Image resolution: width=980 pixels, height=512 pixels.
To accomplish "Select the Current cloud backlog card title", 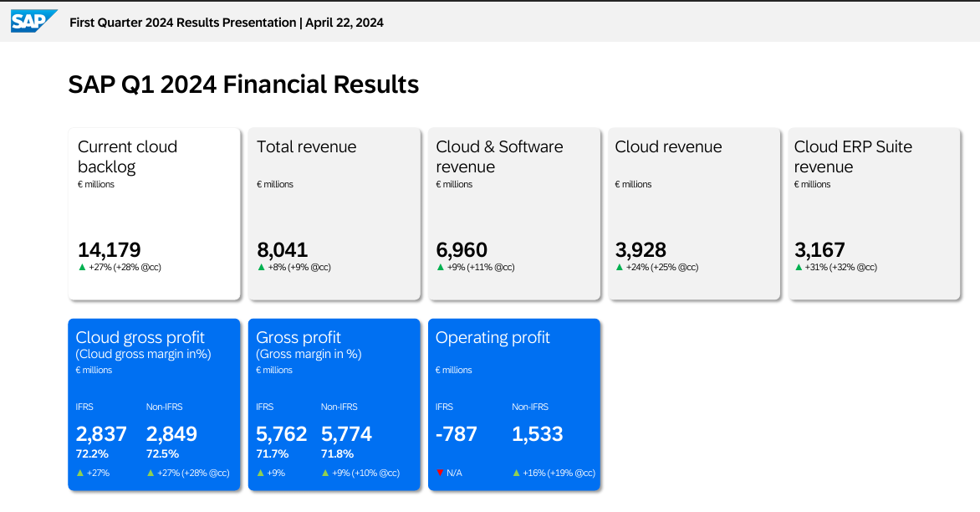I will pos(127,156).
